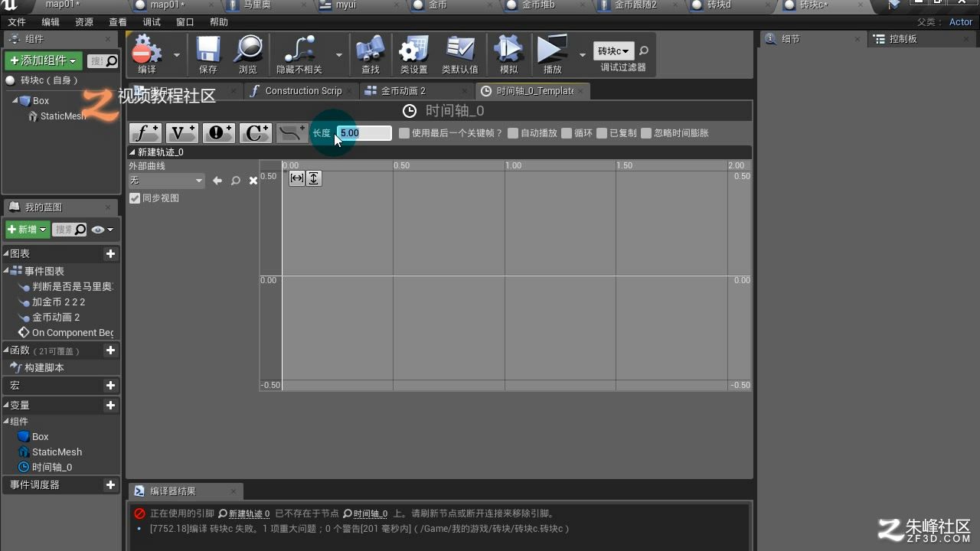
Task: Click the zoom-to-fit horizontal icon
Action: 296,178
